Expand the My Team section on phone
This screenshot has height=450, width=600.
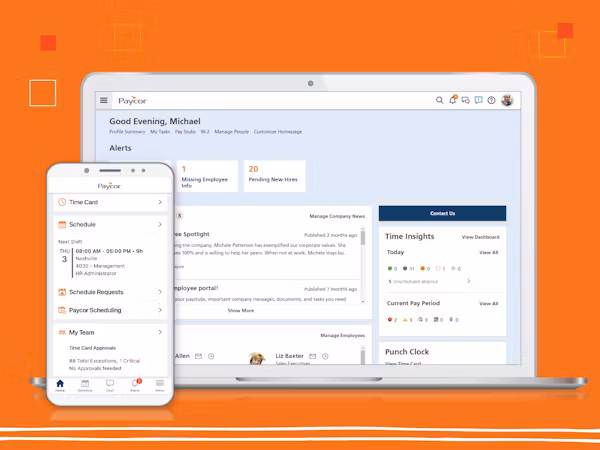point(110,332)
